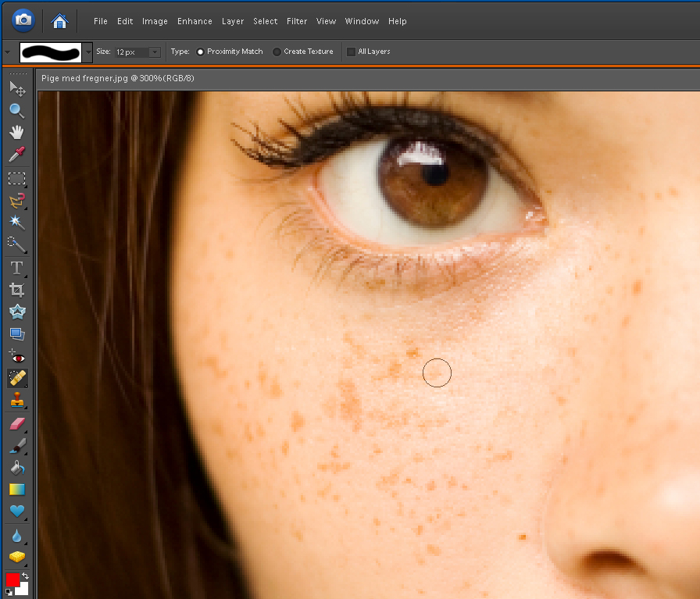Viewport: 700px width, 599px height.
Task: Open the Enhance menu
Action: [195, 21]
